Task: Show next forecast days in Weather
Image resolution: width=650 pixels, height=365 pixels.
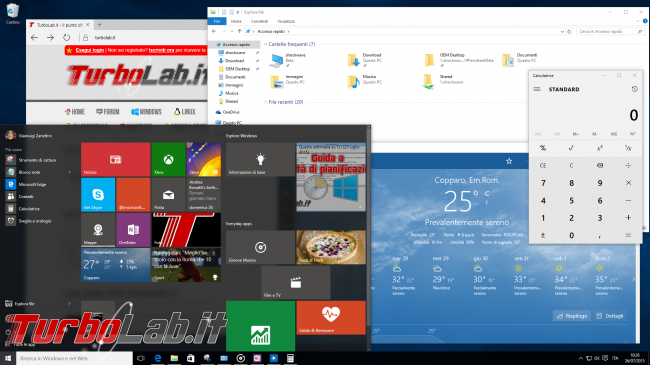Action: [x=633, y=279]
